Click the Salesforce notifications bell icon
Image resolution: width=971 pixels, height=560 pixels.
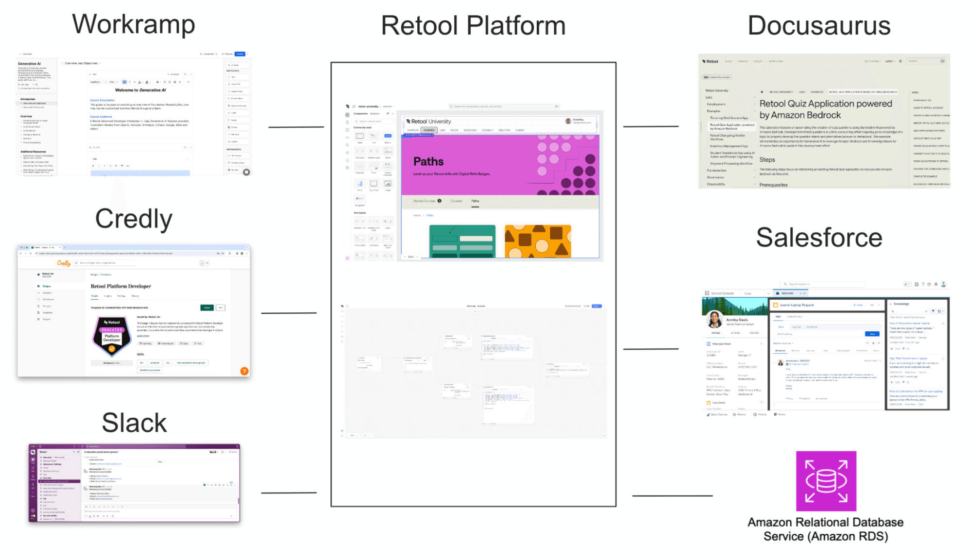pos(936,284)
